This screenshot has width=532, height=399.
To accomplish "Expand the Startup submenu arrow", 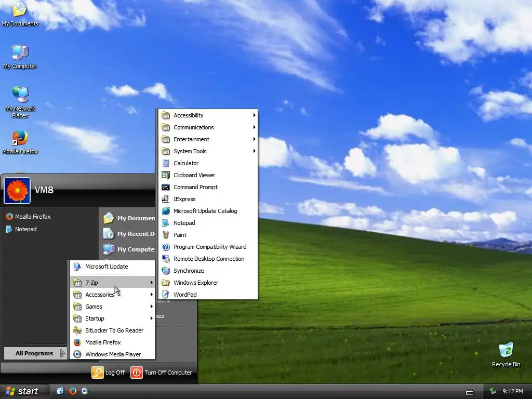I will pos(151,318).
